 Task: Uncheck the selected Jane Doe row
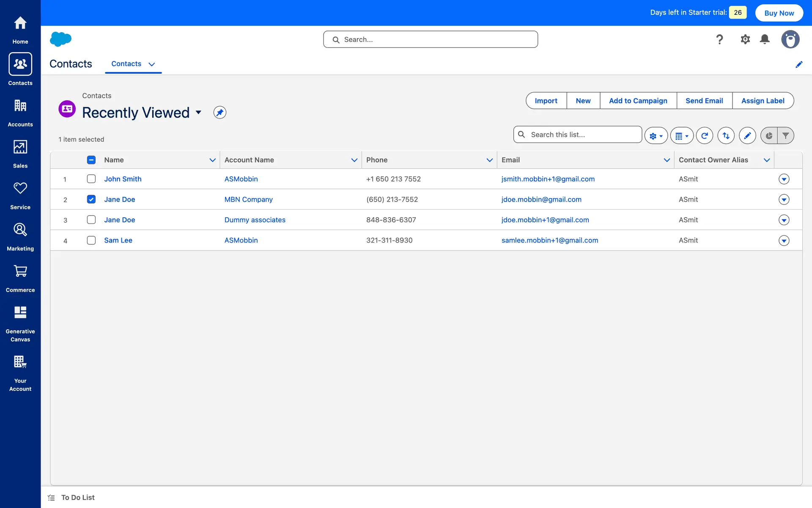coord(91,199)
